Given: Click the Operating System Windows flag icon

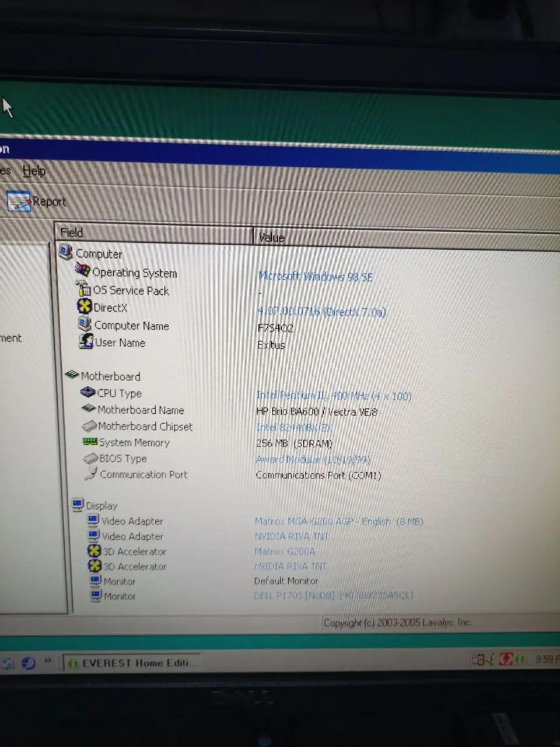Looking at the screenshot, I should [x=83, y=271].
